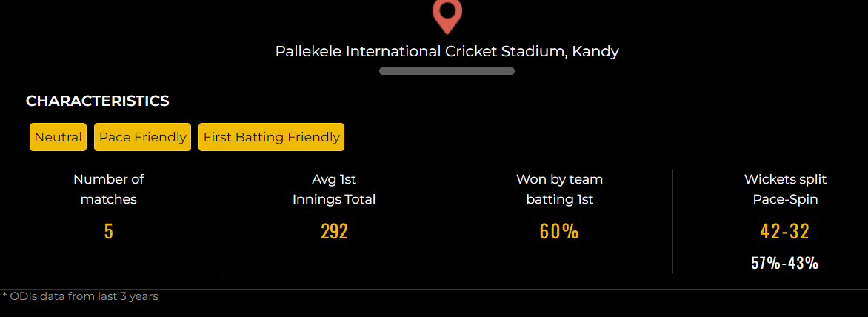Click divider before Wickets split column
Image resolution: width=868 pixels, height=317 pixels.
673,221
